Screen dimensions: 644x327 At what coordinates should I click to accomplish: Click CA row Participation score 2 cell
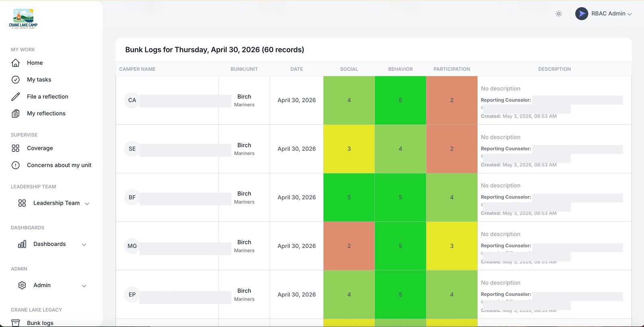click(452, 100)
